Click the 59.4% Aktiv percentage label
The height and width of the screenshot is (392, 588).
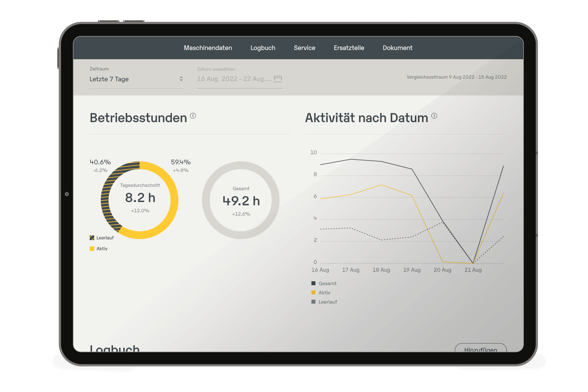click(x=181, y=162)
